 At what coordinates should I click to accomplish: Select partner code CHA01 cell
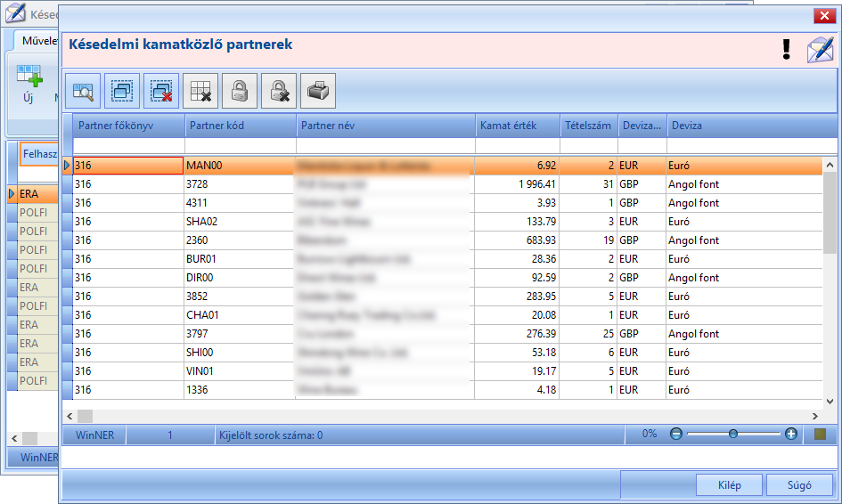point(240,315)
